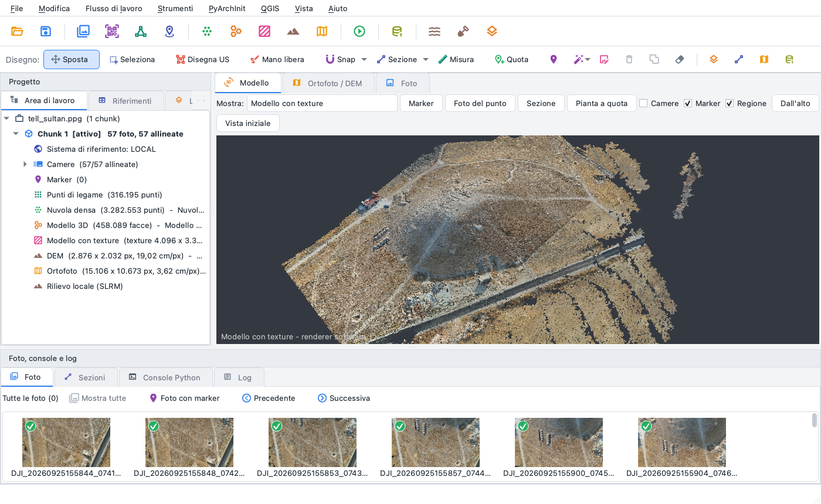Click the orange build mesh icon
This screenshot has height=504, width=821.
click(236, 31)
